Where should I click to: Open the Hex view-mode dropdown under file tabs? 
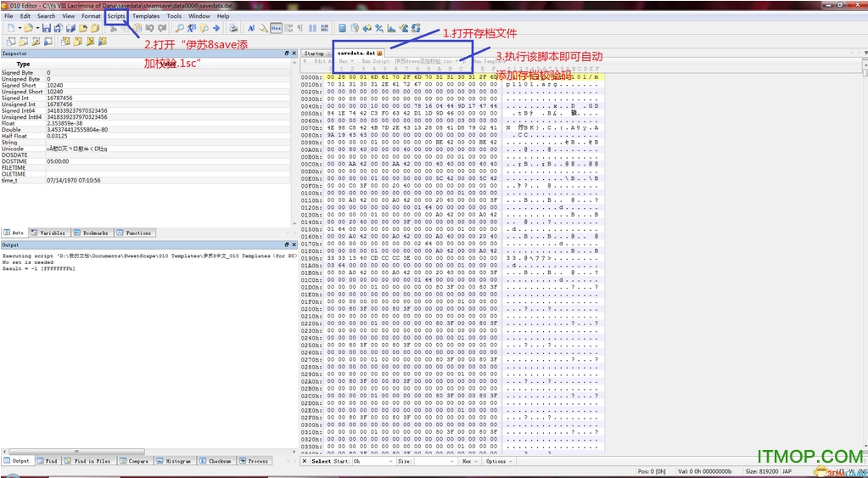[x=345, y=61]
